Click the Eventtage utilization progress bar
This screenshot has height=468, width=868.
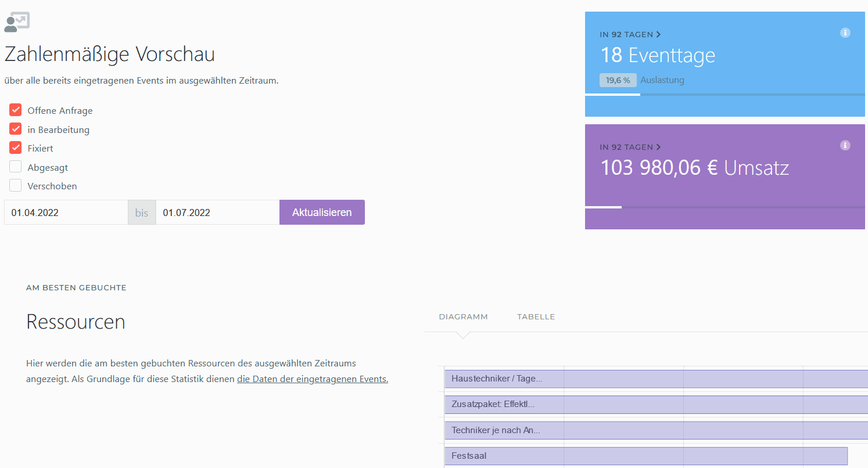pos(724,94)
